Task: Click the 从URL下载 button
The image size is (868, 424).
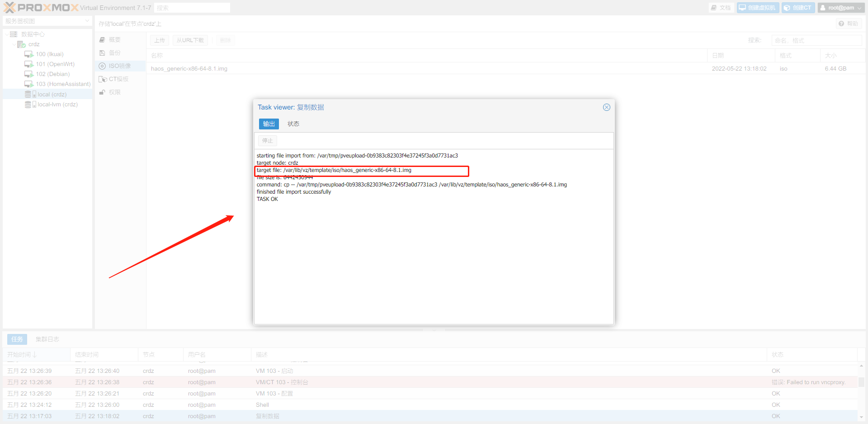Action: pyautogui.click(x=190, y=40)
